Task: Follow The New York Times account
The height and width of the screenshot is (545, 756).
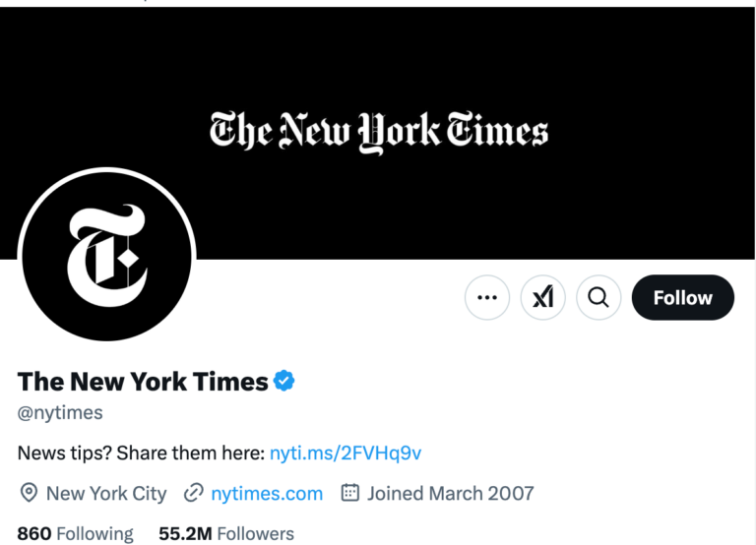Action: (683, 297)
